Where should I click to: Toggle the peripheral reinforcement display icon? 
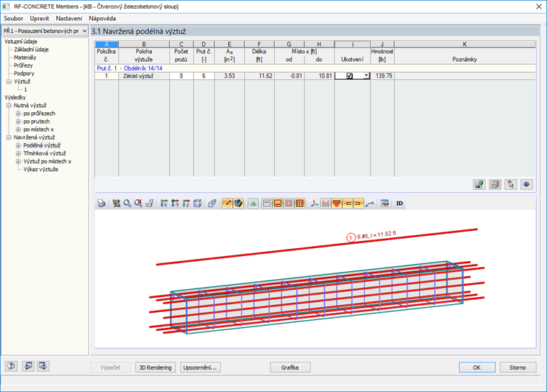click(289, 204)
